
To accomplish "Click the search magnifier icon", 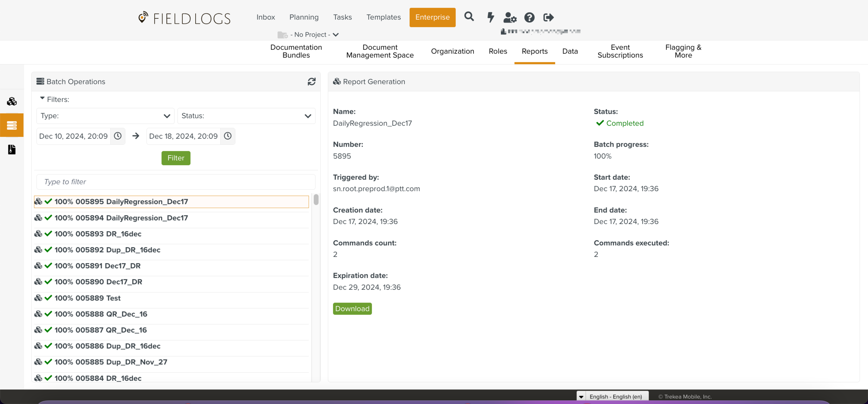I will coord(469,16).
